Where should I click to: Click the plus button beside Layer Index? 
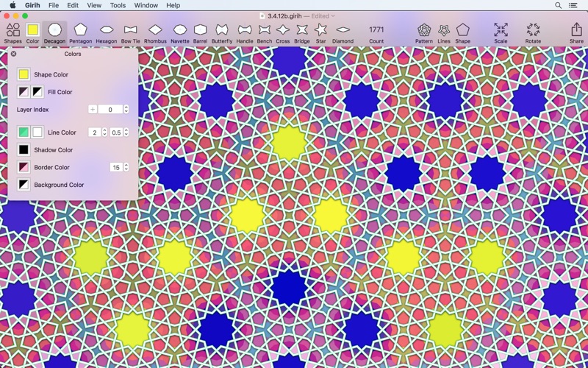click(93, 110)
